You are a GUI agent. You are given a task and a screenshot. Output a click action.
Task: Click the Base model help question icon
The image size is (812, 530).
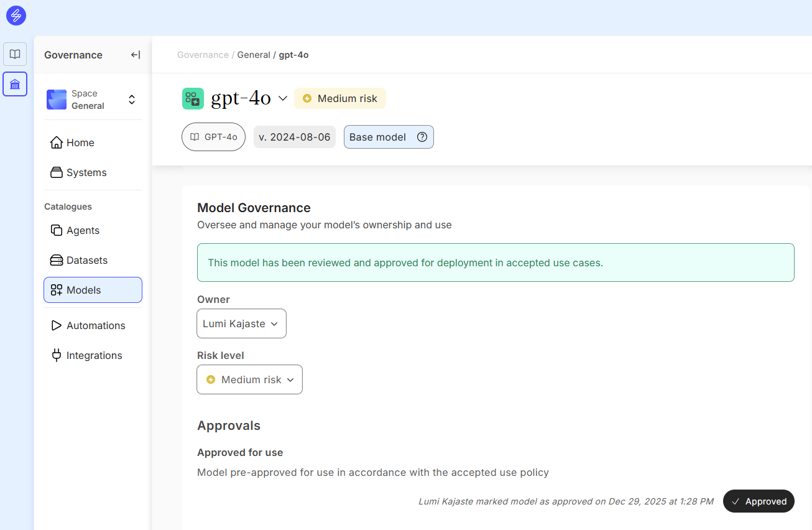click(x=422, y=137)
